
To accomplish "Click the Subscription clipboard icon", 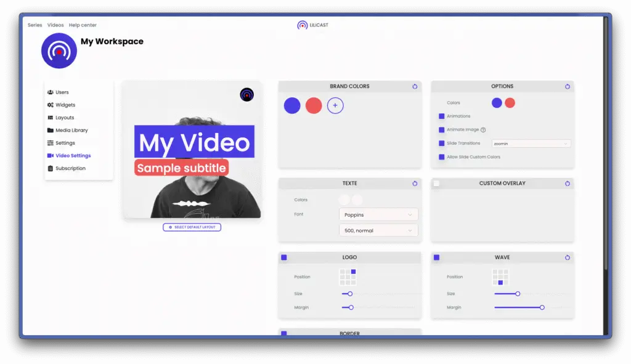I will click(51, 168).
